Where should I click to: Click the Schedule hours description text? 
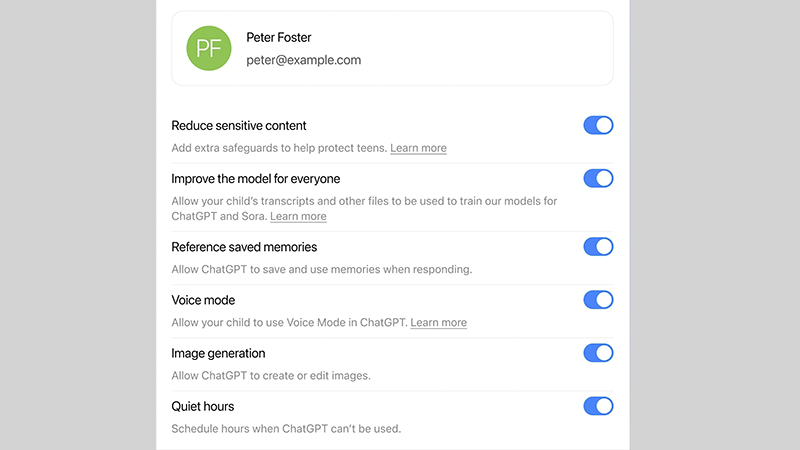click(x=286, y=428)
